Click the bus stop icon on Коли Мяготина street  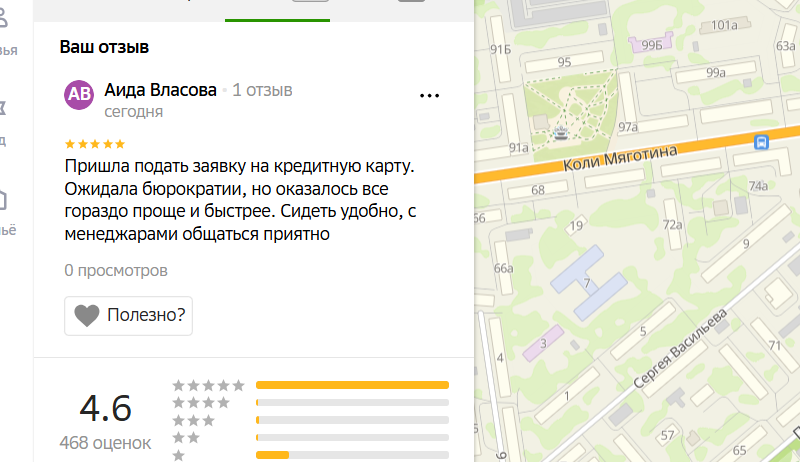761,142
